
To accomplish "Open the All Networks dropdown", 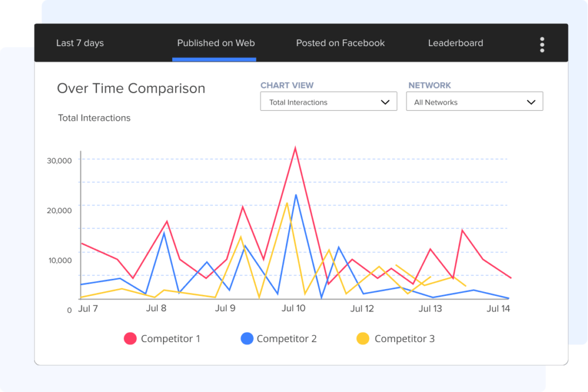I will point(474,102).
